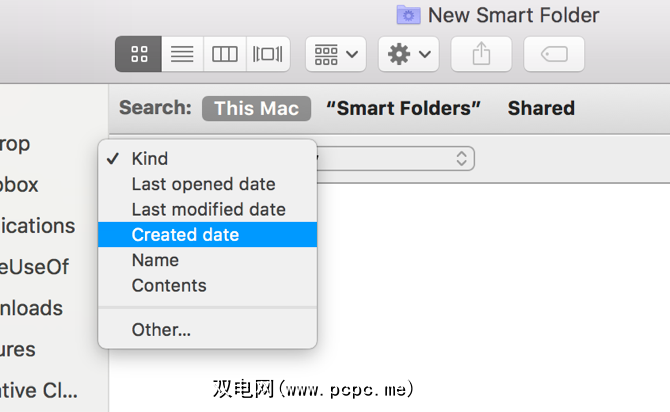Switch to cover flow view
Image resolution: width=670 pixels, height=412 pixels.
[x=268, y=54]
